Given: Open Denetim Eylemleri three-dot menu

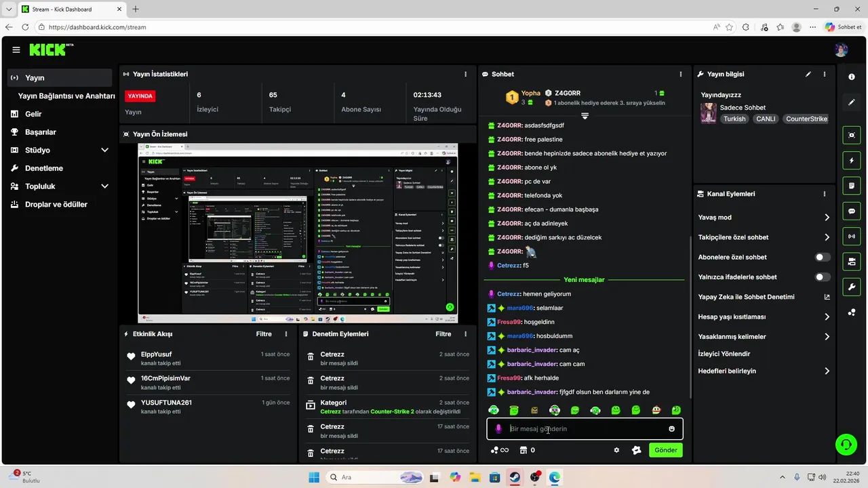Looking at the screenshot, I should point(465,334).
